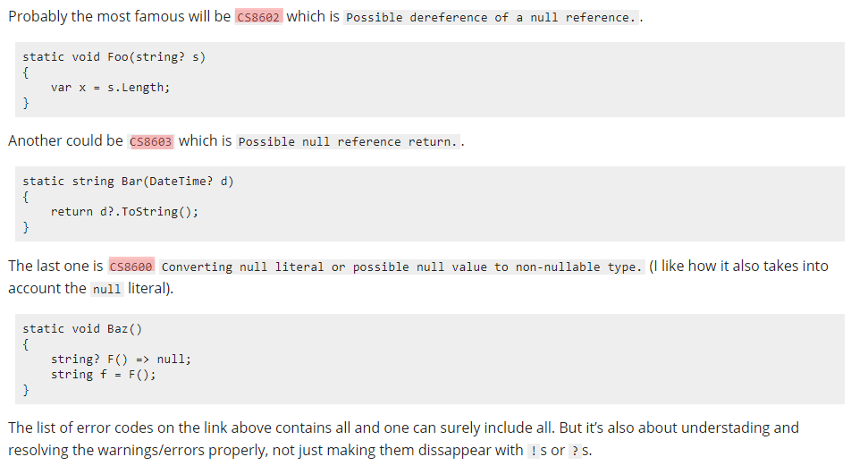868x474 pixels.
Task: Click the inline '!' code in last paragraph
Action: pyautogui.click(x=534, y=451)
